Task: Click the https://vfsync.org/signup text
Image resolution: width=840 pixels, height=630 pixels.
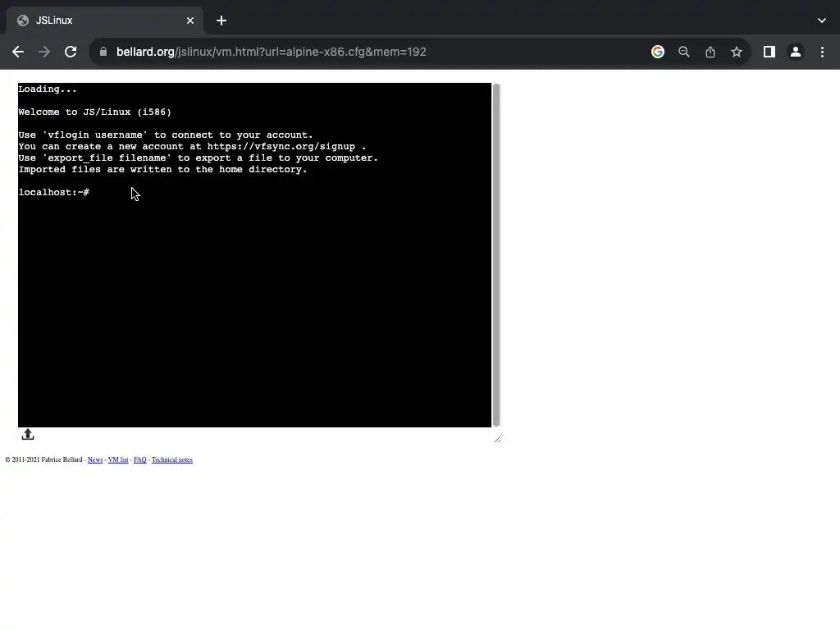Action: (281, 146)
